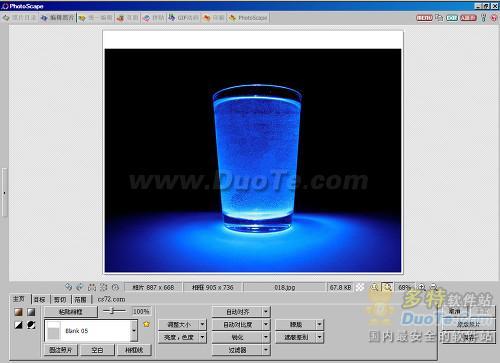Click the 自动对比度 auto contrast button
This screenshot has height=363, width=500.
pyautogui.click(x=237, y=324)
